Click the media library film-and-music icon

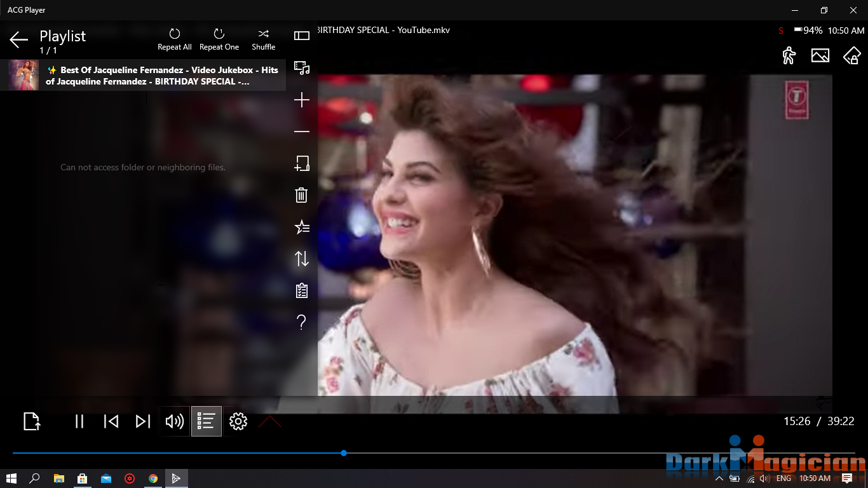coord(302,67)
